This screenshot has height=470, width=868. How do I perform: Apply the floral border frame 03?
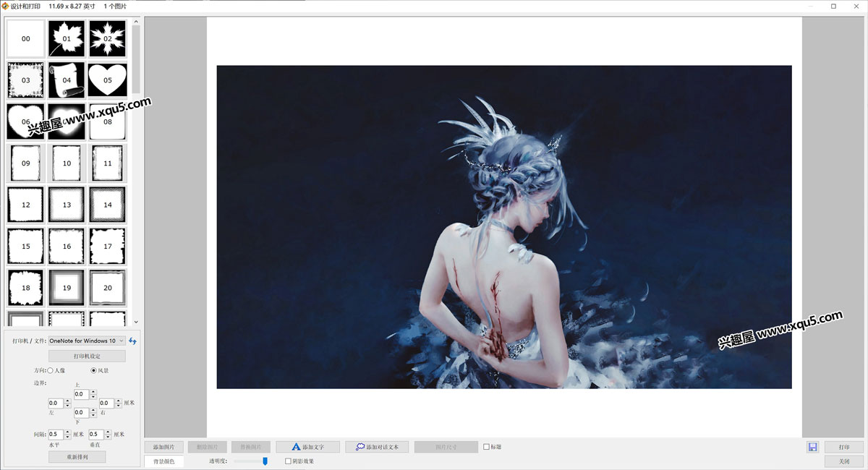coord(26,80)
